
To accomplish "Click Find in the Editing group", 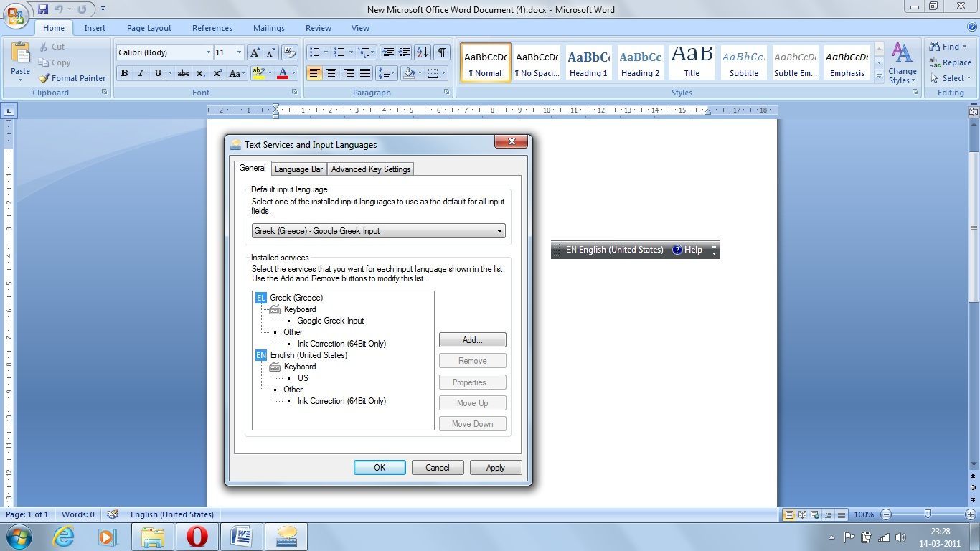I will 949,47.
